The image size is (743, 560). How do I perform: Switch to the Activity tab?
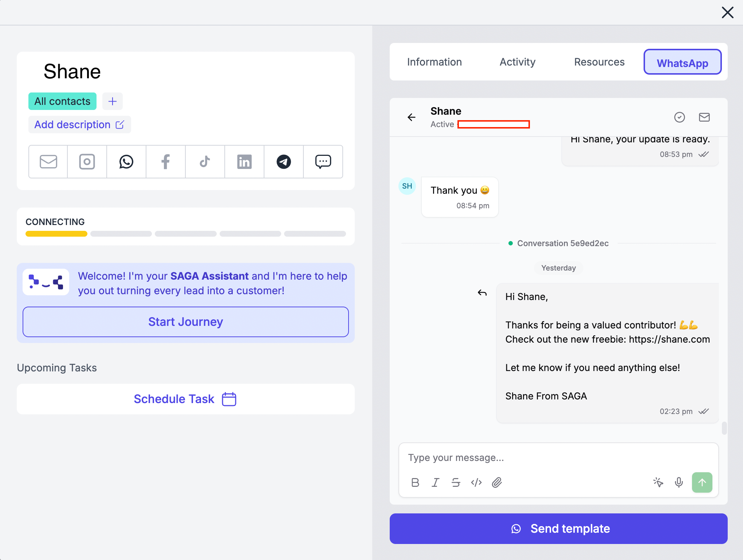[518, 62]
